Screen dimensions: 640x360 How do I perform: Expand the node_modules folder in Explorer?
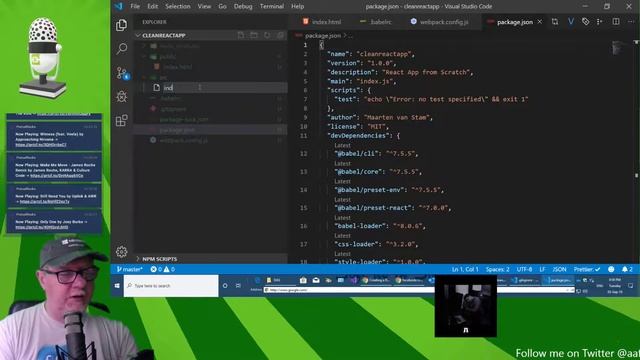tap(211, 46)
